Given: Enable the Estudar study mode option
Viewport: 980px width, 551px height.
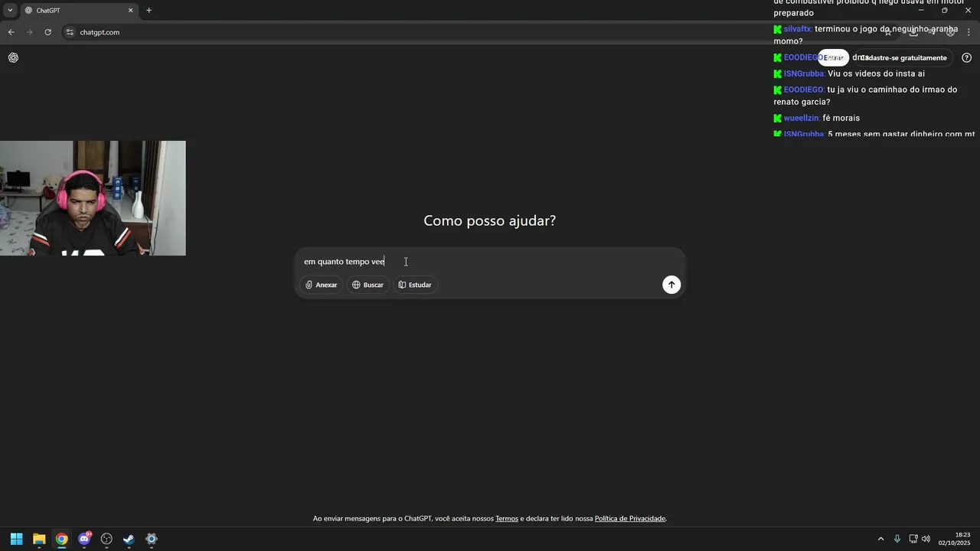Looking at the screenshot, I should click(415, 285).
